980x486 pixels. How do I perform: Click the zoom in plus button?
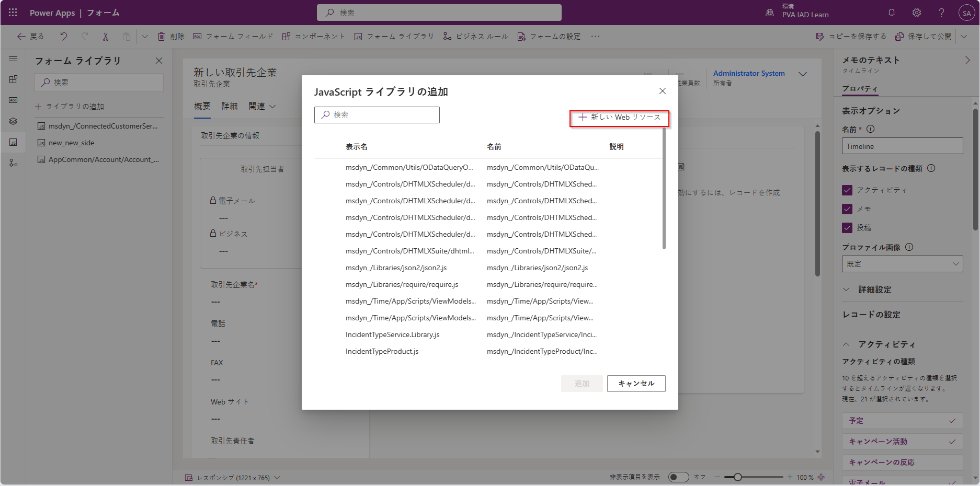[790, 477]
